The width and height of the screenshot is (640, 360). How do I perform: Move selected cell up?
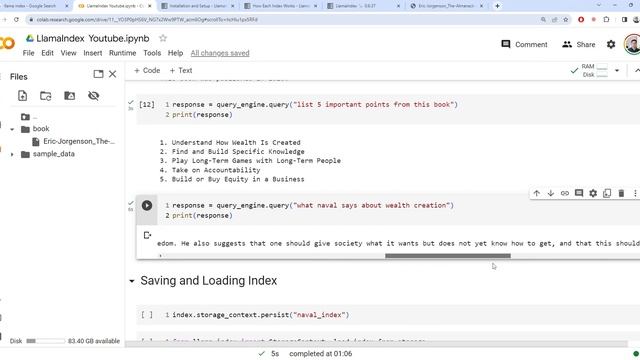[x=536, y=193]
